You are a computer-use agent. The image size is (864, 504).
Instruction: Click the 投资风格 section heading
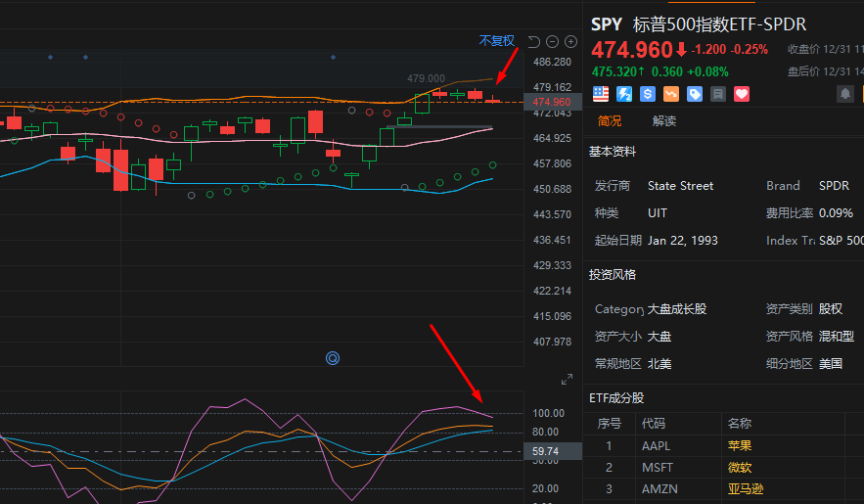pyautogui.click(x=613, y=275)
